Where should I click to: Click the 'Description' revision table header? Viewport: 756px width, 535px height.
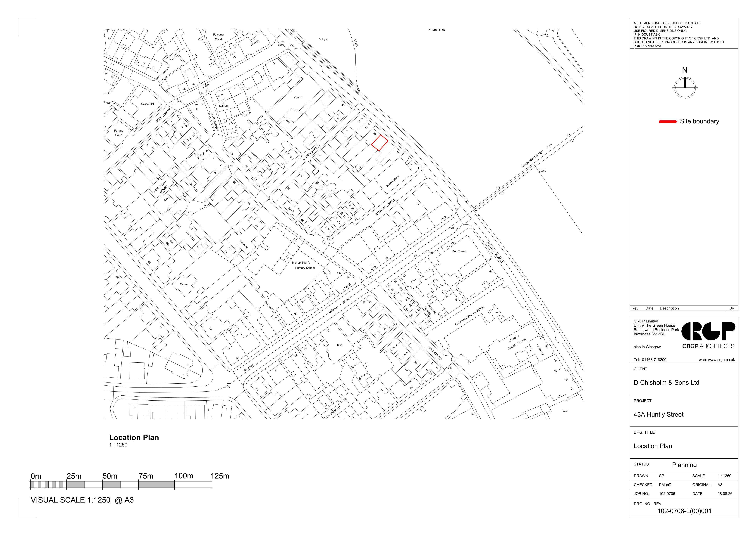tap(669, 308)
